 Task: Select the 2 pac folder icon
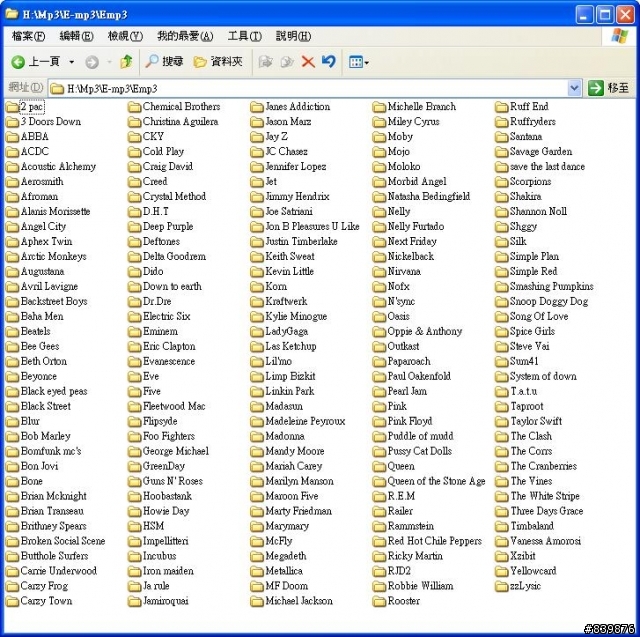pos(12,107)
